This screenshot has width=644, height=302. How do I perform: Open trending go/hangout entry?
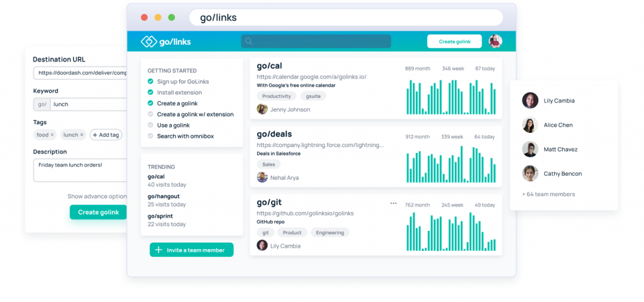point(164,196)
